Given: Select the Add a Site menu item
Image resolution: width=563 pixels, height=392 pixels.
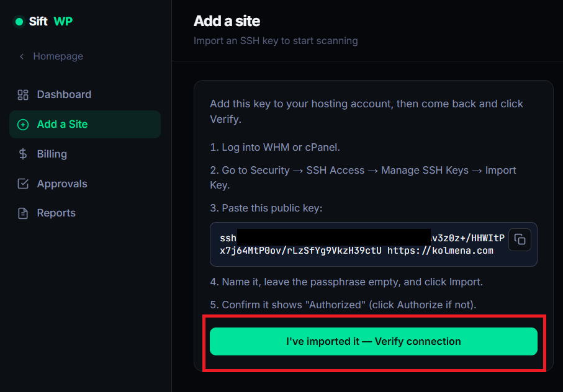Looking at the screenshot, I should 85,125.
